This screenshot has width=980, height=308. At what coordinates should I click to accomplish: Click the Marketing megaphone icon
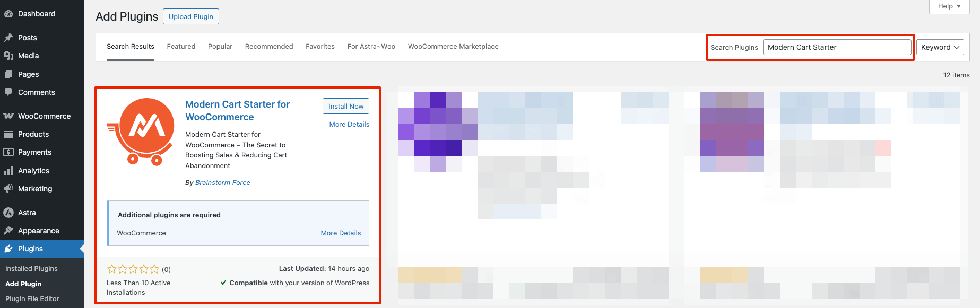tap(8, 189)
